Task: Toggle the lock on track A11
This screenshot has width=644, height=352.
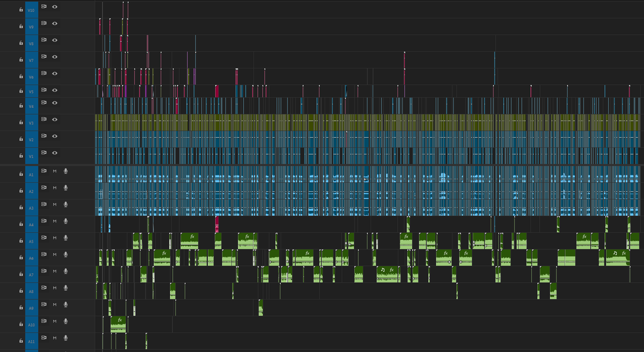Action: pos(20,341)
